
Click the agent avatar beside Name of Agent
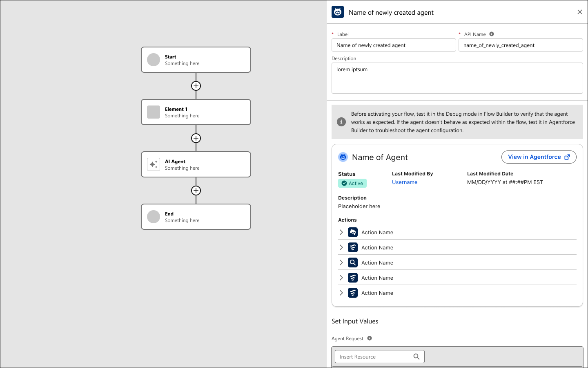[x=343, y=157]
